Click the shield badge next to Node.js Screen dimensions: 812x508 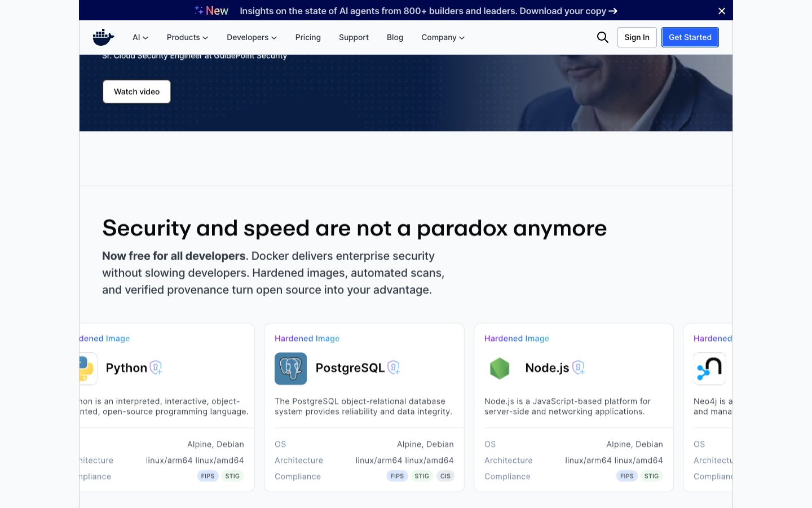coord(578,368)
